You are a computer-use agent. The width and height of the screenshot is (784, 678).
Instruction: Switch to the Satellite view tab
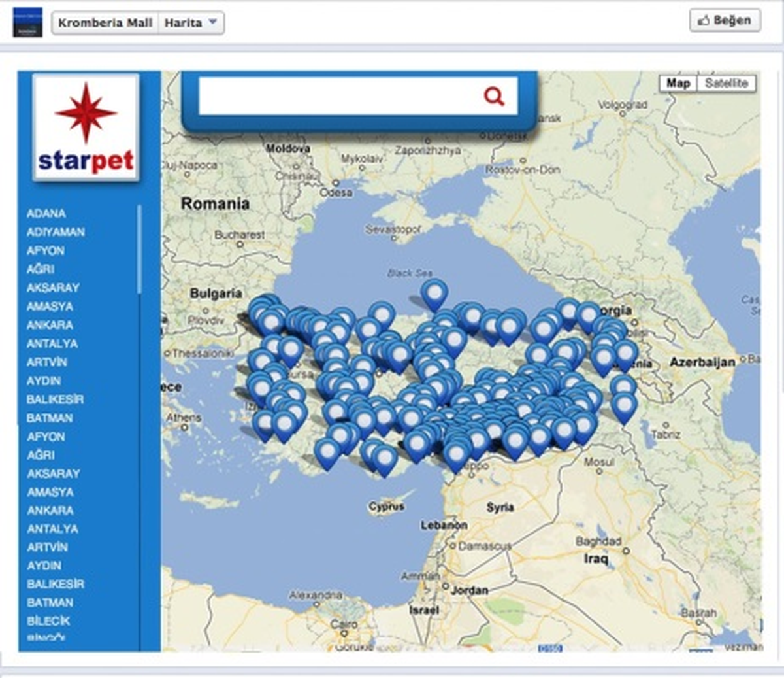pos(727,83)
